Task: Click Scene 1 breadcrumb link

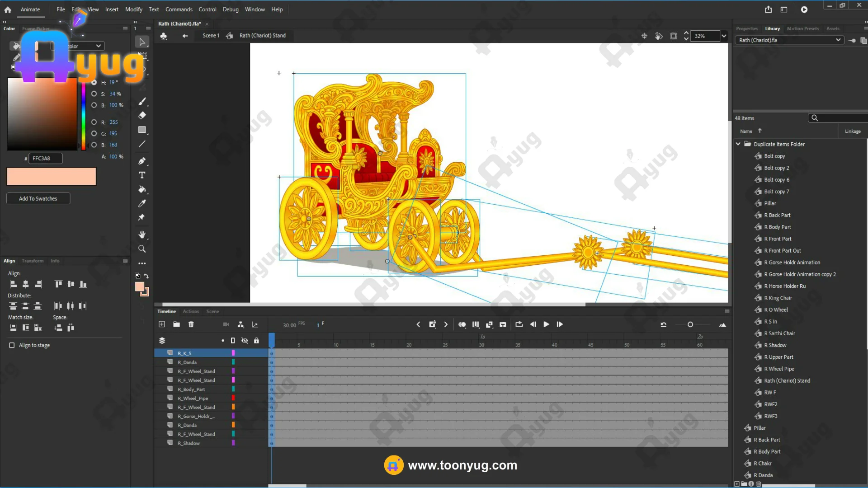Action: (211, 36)
